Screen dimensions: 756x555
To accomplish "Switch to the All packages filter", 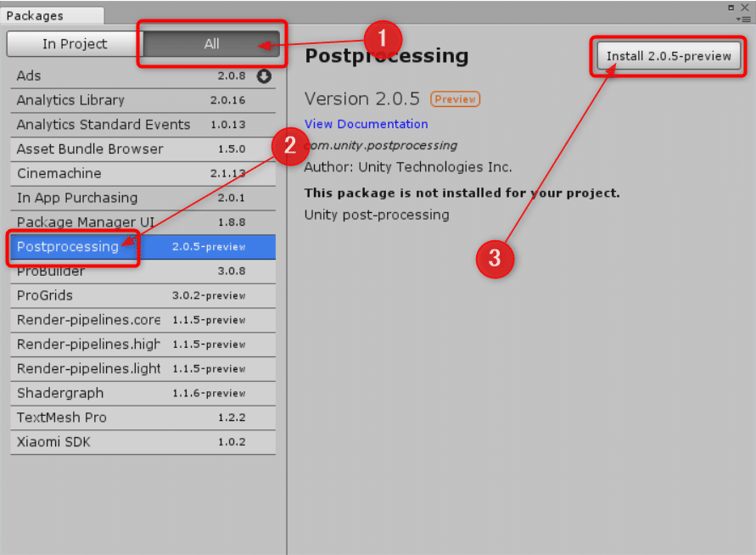I will coord(211,44).
